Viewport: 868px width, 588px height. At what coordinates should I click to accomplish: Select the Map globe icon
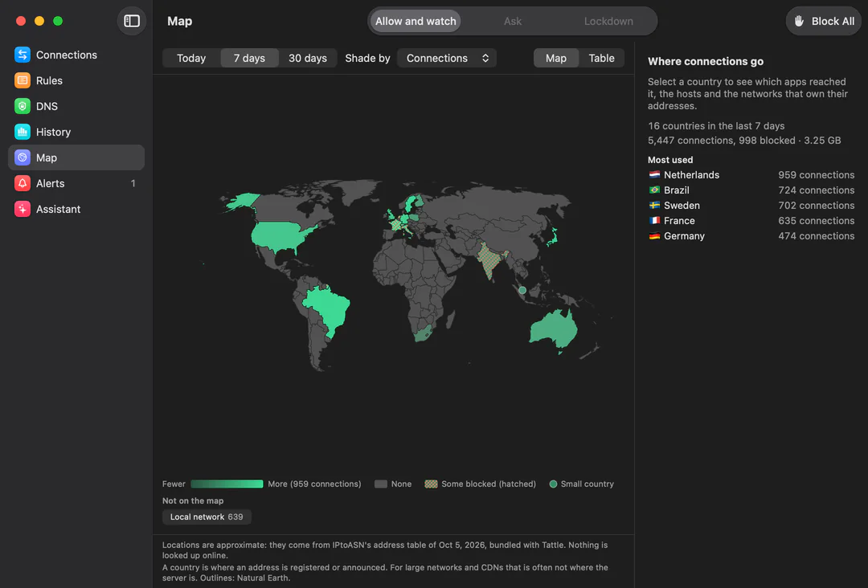23,157
